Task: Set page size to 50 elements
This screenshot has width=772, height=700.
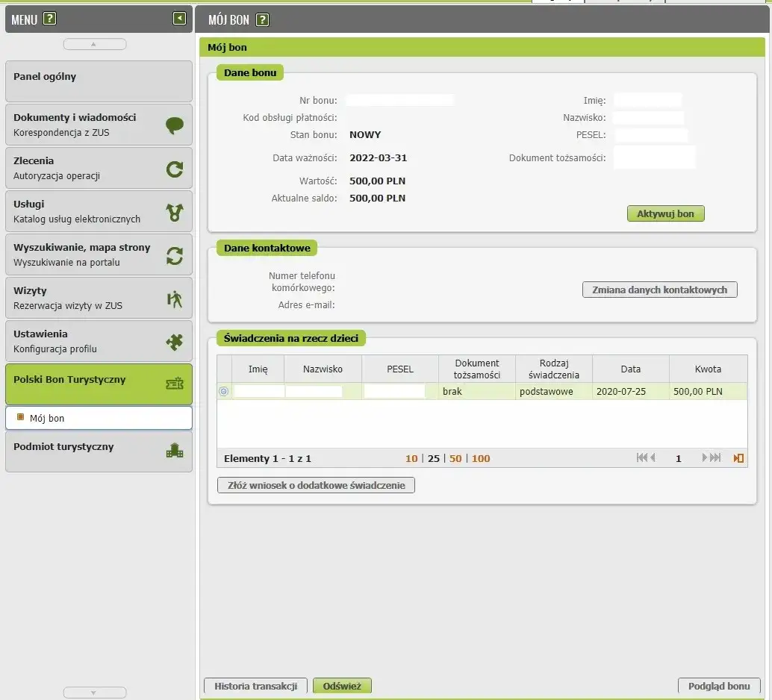Action: pyautogui.click(x=455, y=459)
